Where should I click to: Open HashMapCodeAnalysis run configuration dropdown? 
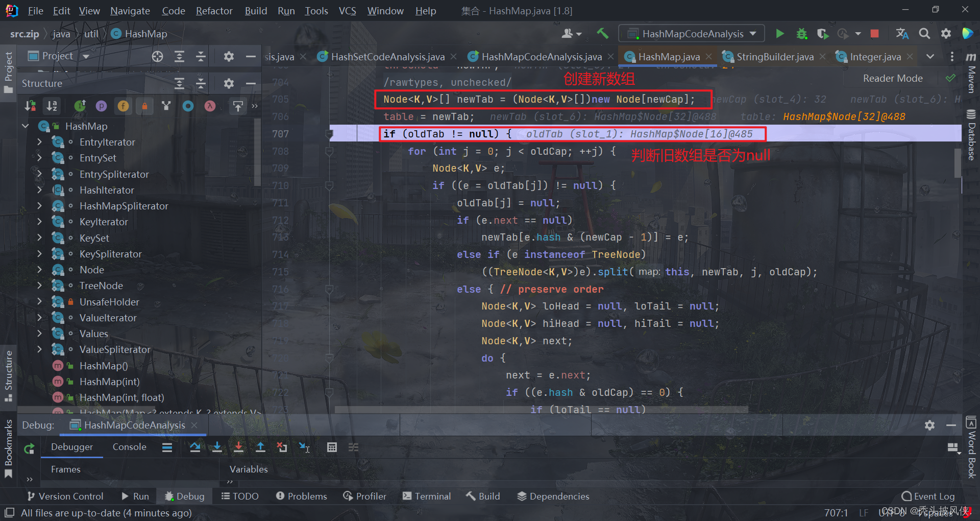pos(692,34)
